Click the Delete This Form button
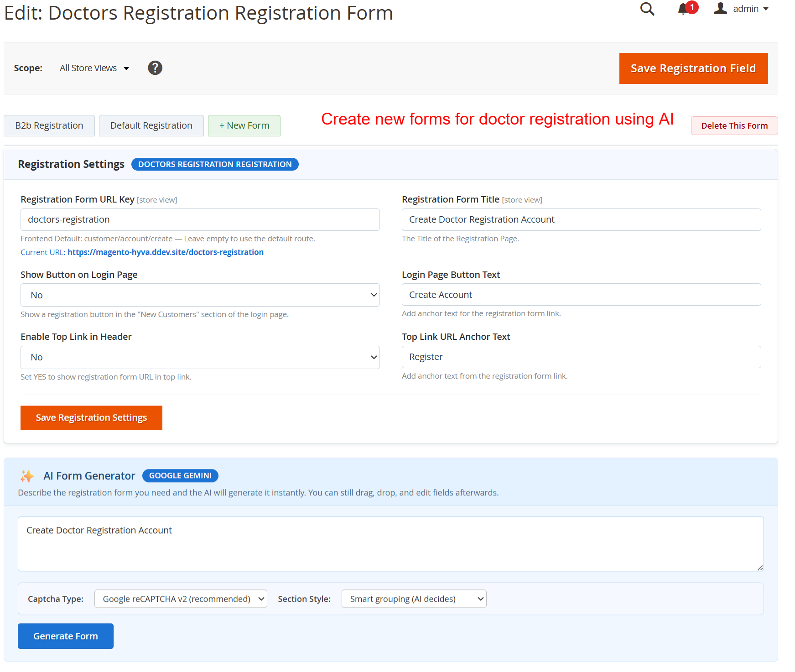The width and height of the screenshot is (795, 672). click(734, 126)
